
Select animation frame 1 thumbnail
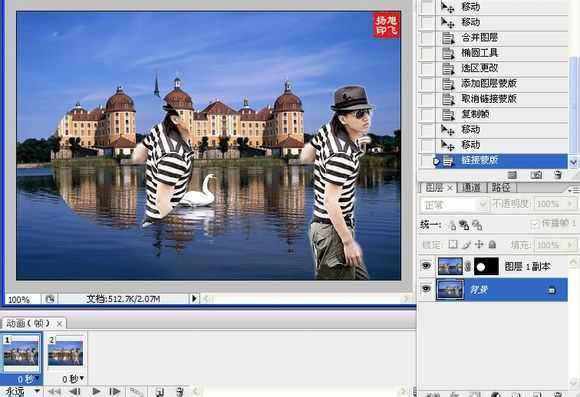21,353
